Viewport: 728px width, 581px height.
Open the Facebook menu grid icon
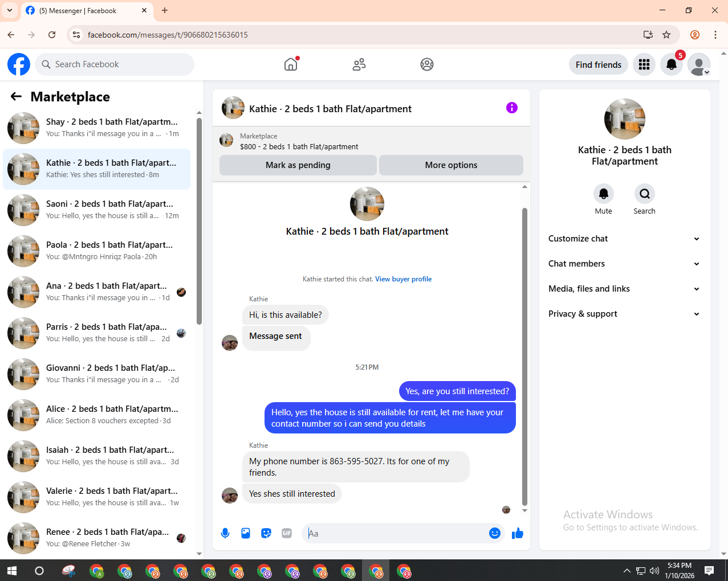click(x=644, y=64)
